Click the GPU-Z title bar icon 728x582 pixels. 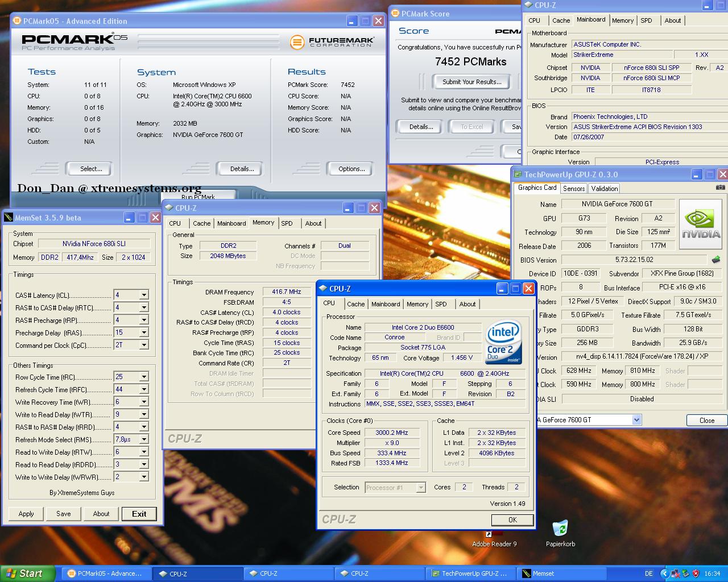(518, 174)
